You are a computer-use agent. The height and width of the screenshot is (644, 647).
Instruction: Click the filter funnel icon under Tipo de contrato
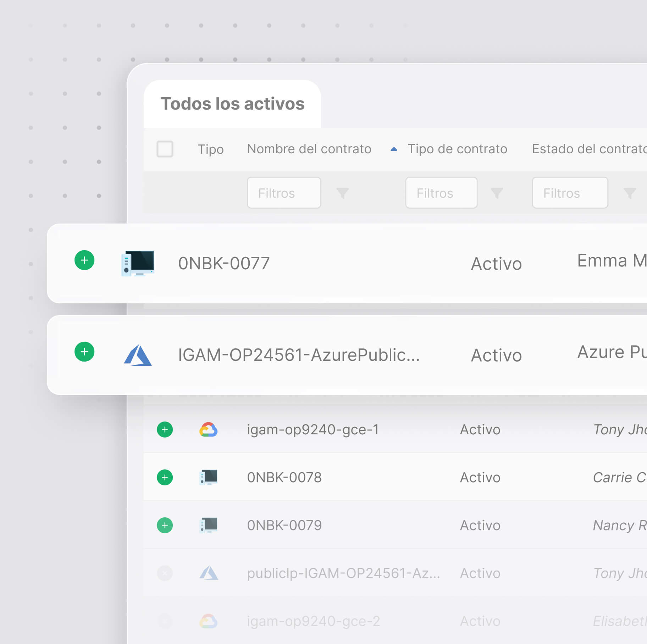coord(497,193)
